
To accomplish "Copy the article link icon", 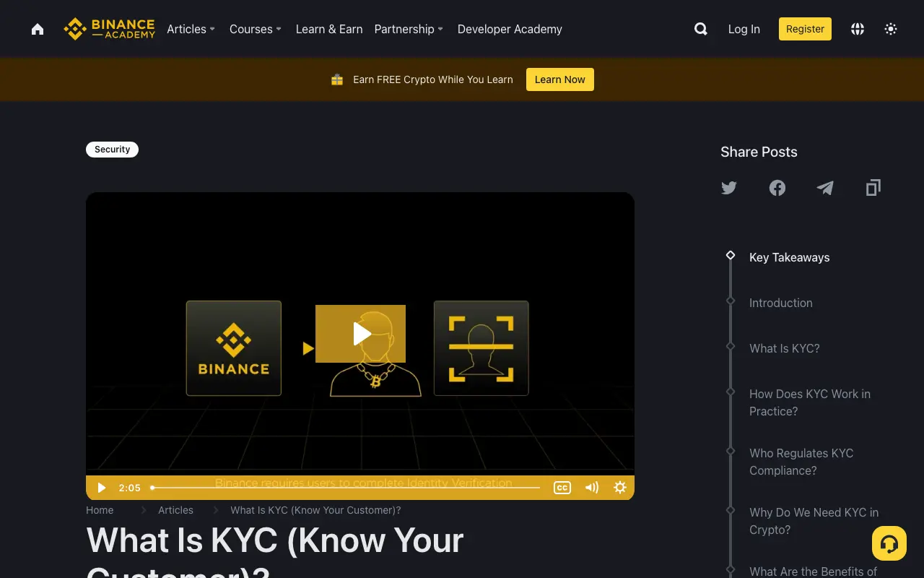I will point(873,188).
